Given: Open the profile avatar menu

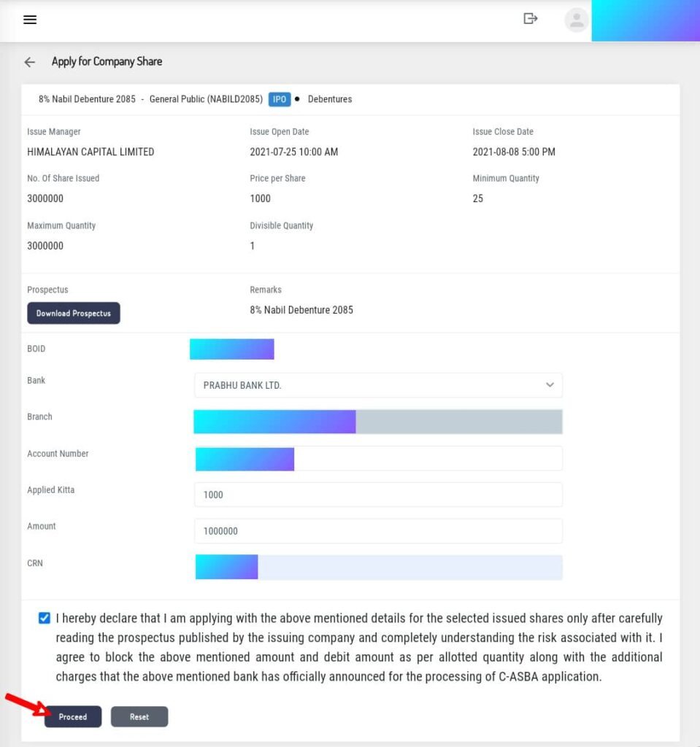Looking at the screenshot, I should click(576, 20).
